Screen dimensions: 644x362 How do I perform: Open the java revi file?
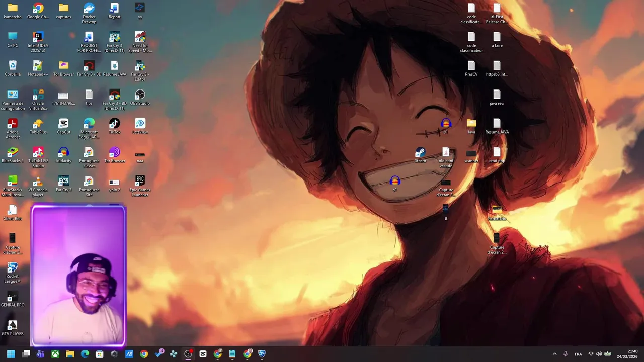pos(497,98)
